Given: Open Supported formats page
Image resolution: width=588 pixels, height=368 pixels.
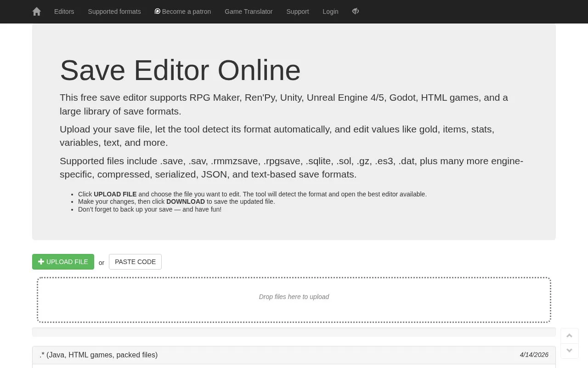Looking at the screenshot, I should 114,11.
